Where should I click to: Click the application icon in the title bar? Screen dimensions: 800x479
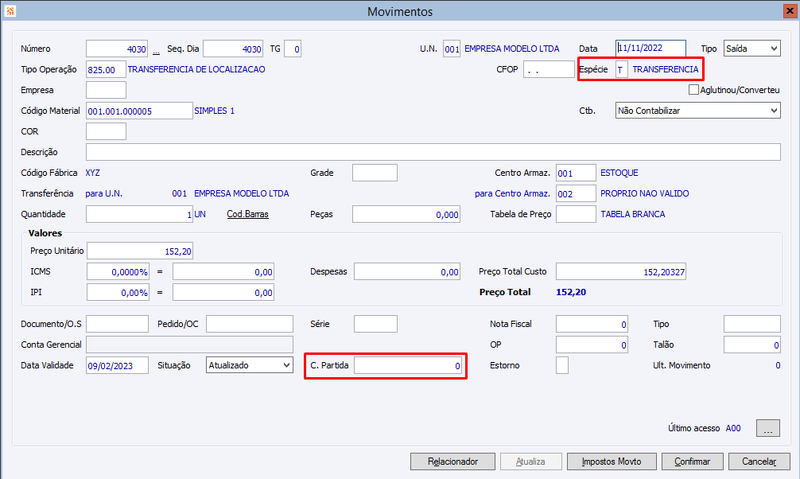tap(10, 11)
